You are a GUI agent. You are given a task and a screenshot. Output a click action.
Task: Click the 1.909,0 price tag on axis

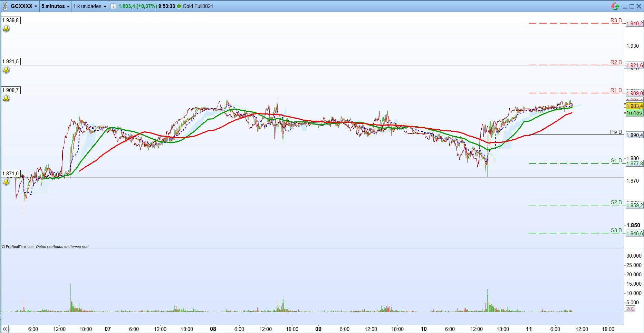[635, 93]
